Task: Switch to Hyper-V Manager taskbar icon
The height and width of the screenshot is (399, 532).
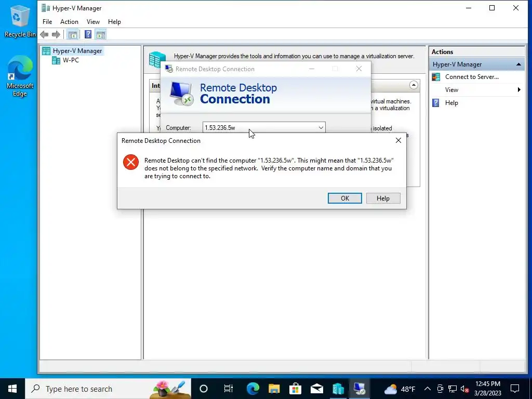Action: [x=338, y=389]
